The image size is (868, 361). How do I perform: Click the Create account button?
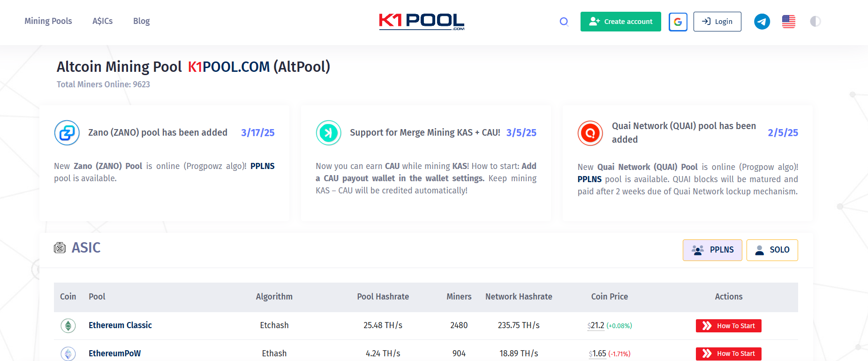click(621, 22)
